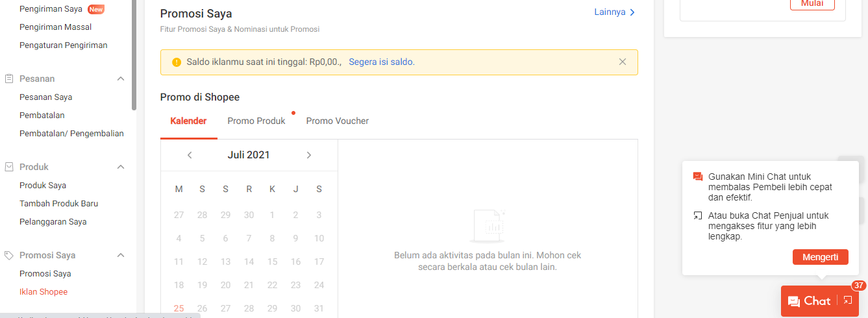Switch to the Promo Produk tab

(x=256, y=121)
